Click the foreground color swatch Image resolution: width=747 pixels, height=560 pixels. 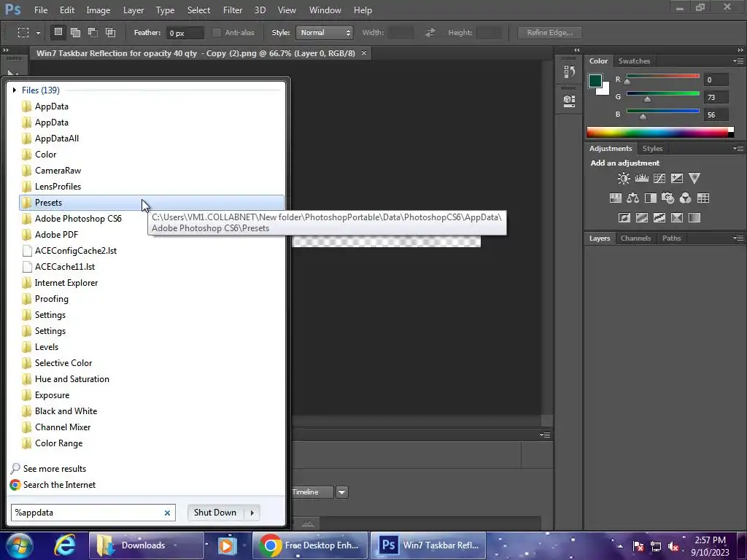(595, 80)
